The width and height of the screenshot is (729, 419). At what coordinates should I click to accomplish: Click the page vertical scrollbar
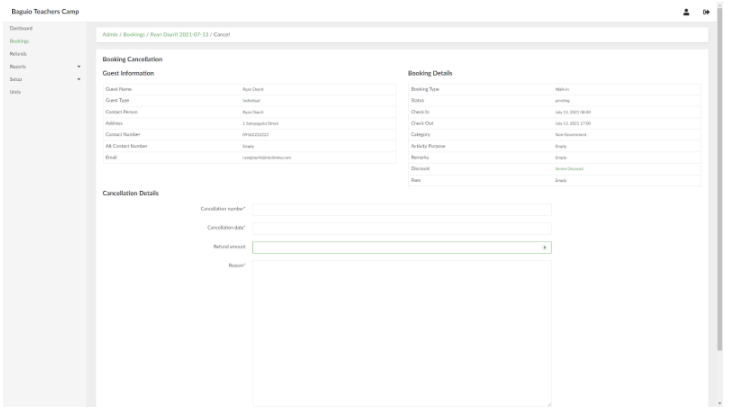(719, 200)
